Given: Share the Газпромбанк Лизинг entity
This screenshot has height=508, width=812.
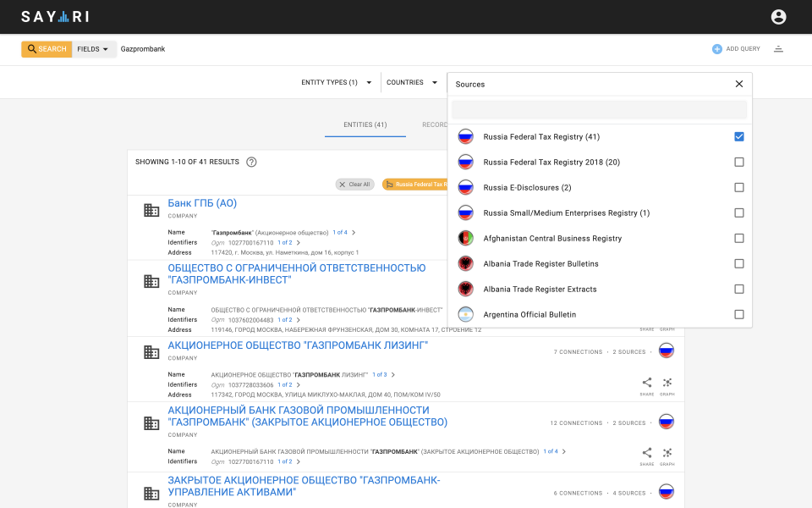Looking at the screenshot, I should click(x=647, y=383).
